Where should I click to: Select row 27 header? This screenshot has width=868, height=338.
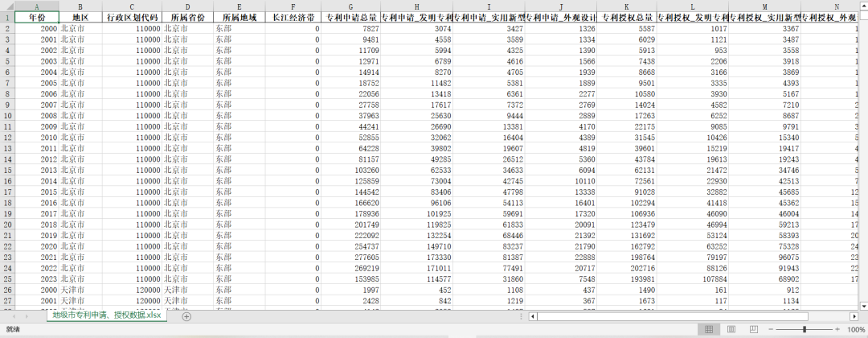point(6,301)
